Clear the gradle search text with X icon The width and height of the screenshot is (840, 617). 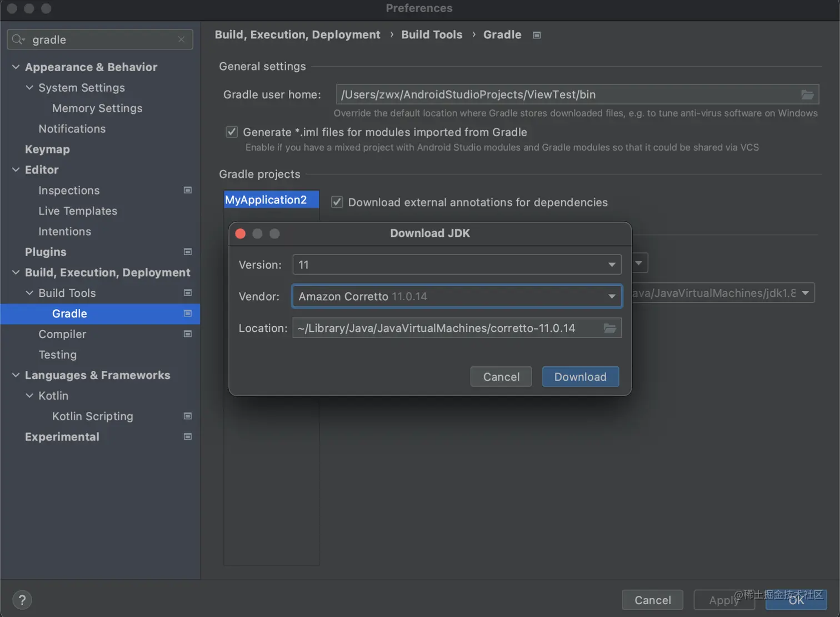click(181, 39)
